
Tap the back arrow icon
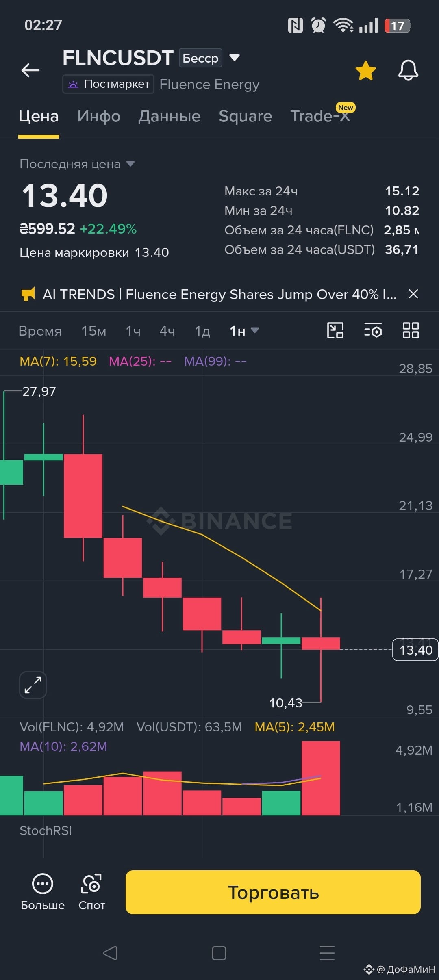click(x=30, y=70)
